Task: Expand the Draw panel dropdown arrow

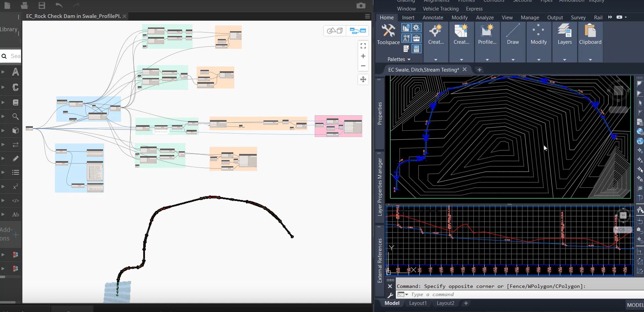Action: click(513, 60)
